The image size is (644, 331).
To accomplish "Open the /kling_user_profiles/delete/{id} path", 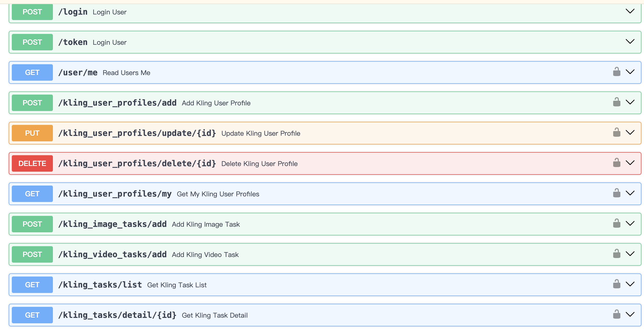I will pos(137,163).
